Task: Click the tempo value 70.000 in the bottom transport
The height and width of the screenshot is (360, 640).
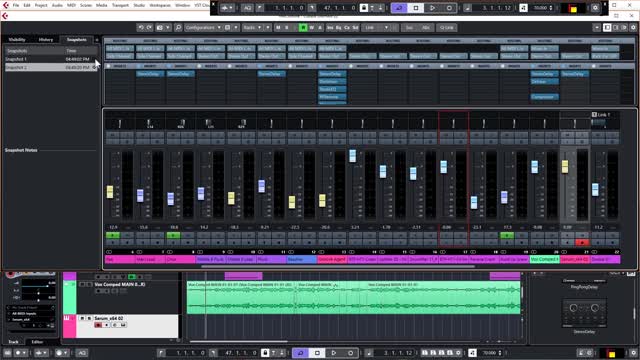Action: coord(489,353)
